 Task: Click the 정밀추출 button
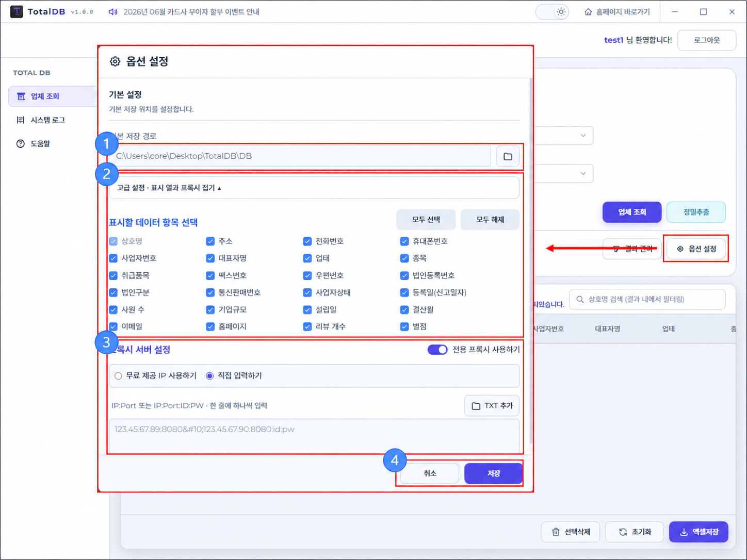click(x=696, y=212)
